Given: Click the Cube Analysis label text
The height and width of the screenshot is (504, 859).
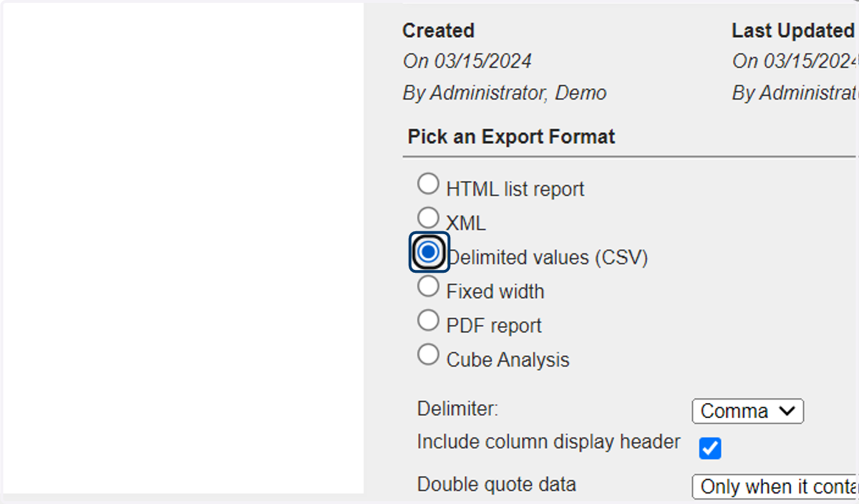Looking at the screenshot, I should (x=508, y=359).
